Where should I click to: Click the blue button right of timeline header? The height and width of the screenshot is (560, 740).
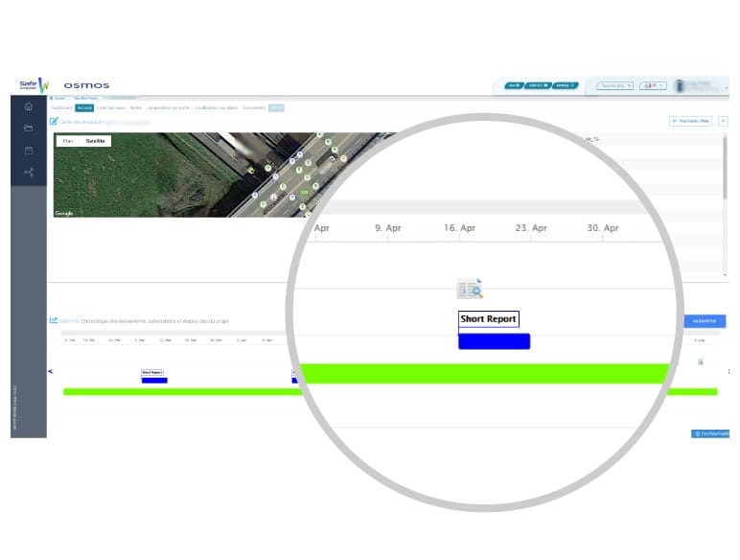click(705, 321)
